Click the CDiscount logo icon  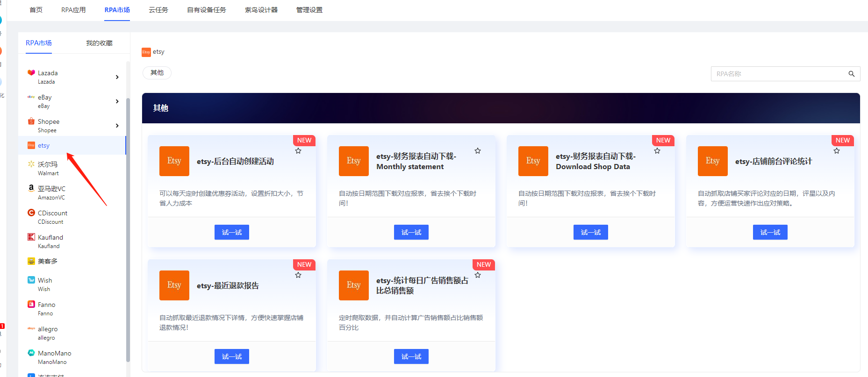[31, 213]
